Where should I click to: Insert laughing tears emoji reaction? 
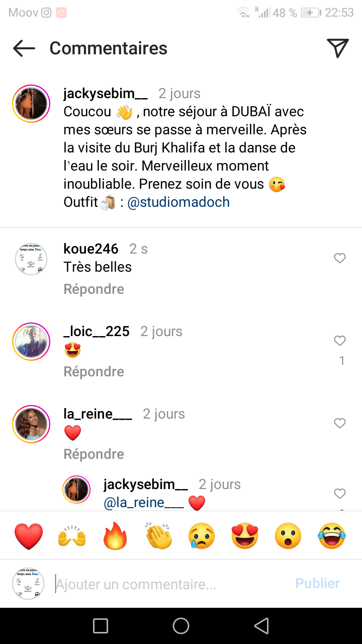pyautogui.click(x=332, y=536)
